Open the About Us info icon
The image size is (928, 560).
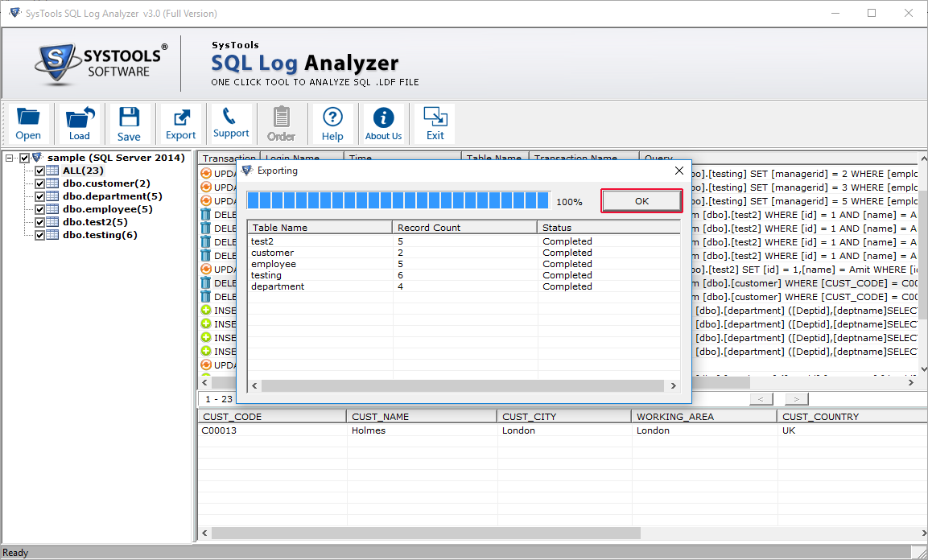coord(383,124)
